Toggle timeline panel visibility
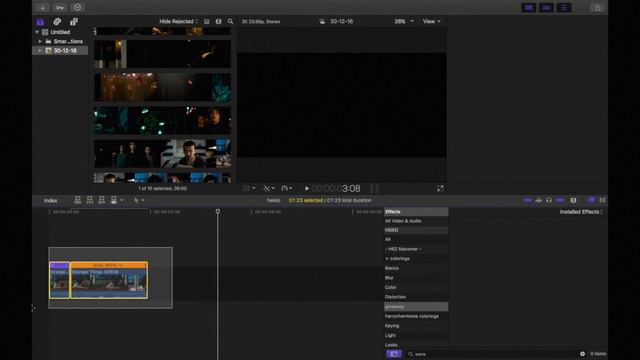Screen dimensions: 640x360 point(547,8)
